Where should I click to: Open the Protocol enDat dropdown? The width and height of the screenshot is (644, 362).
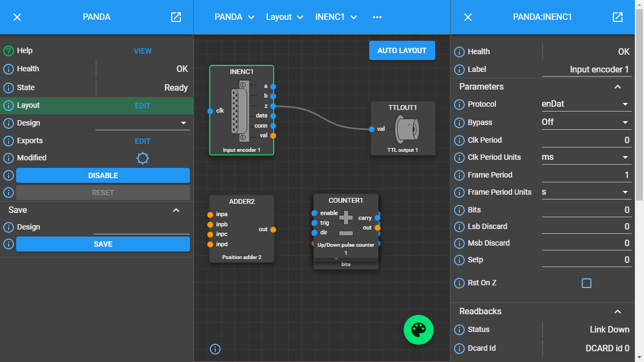click(586, 105)
